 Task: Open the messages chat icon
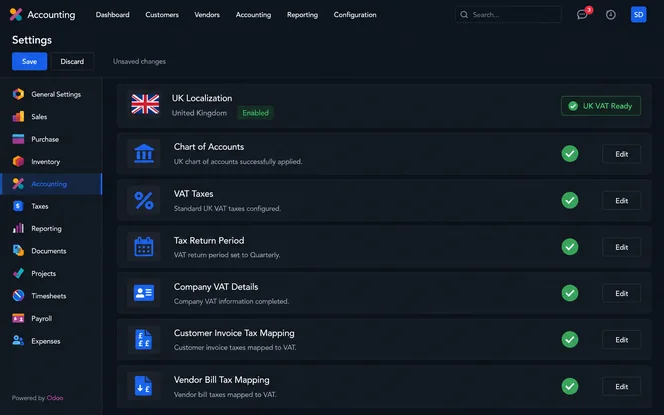point(582,15)
